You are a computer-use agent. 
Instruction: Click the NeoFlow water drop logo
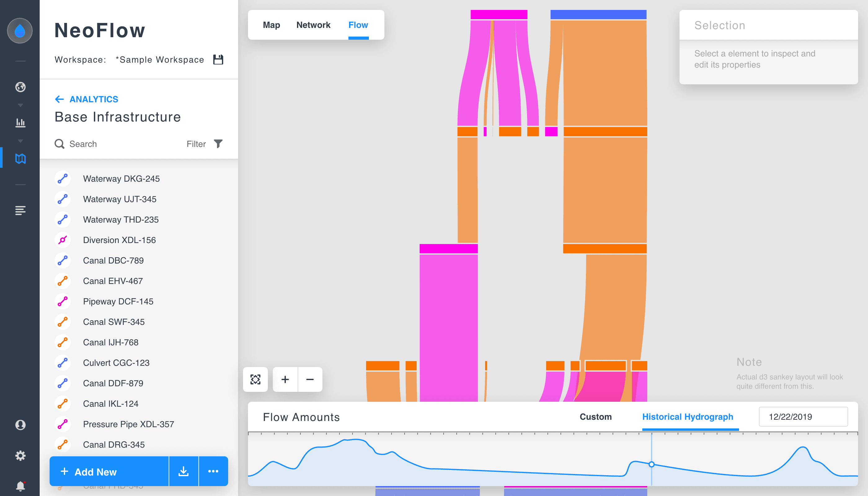(20, 31)
